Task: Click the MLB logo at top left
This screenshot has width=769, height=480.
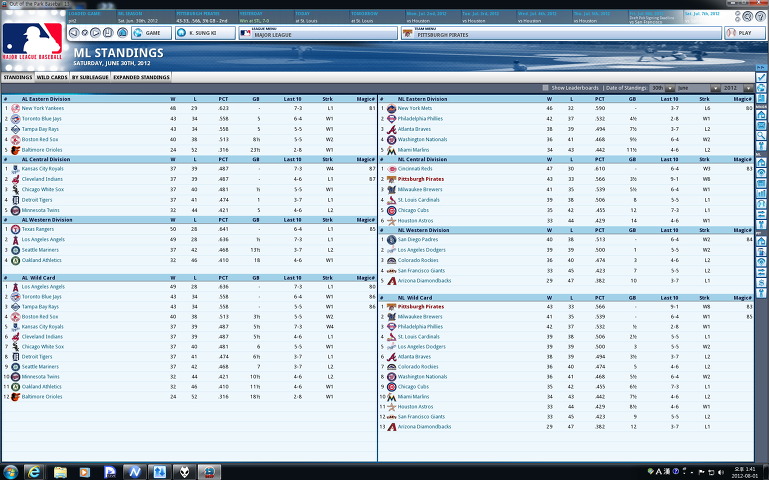Action: coord(32,41)
